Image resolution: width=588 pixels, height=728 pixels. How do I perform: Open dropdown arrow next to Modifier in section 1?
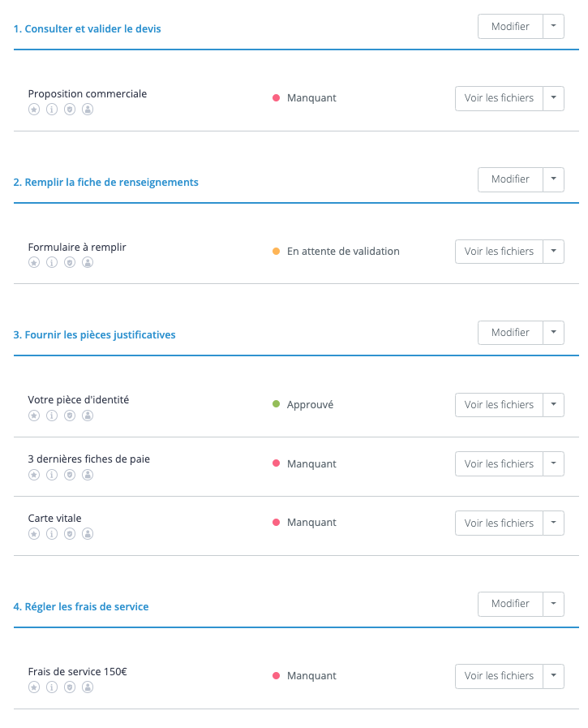(553, 26)
